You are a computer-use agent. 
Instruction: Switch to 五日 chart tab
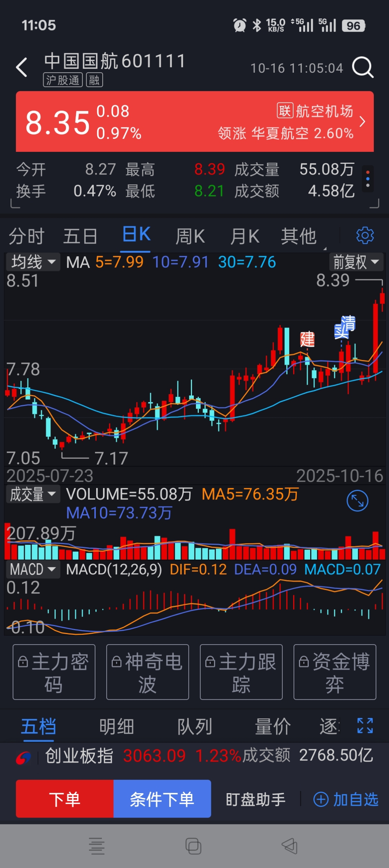coord(80,236)
